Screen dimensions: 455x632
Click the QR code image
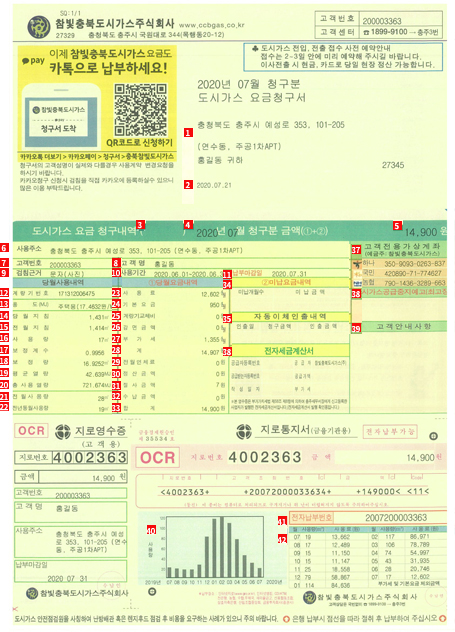coord(140,110)
